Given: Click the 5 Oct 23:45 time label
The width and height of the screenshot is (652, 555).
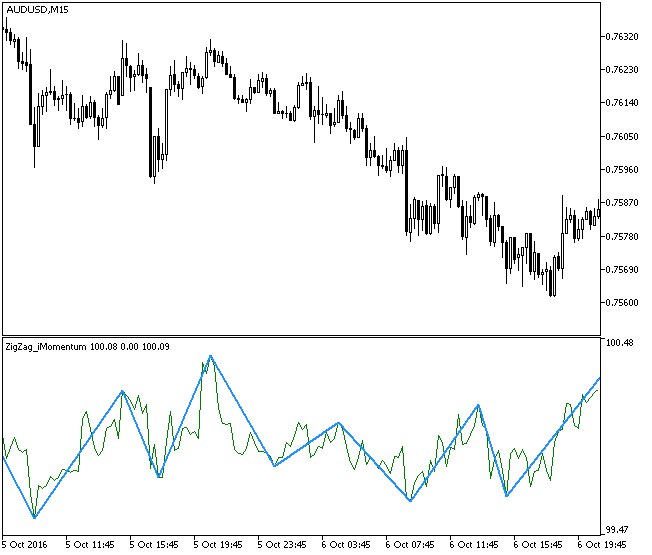Looking at the screenshot, I should tap(284, 545).
